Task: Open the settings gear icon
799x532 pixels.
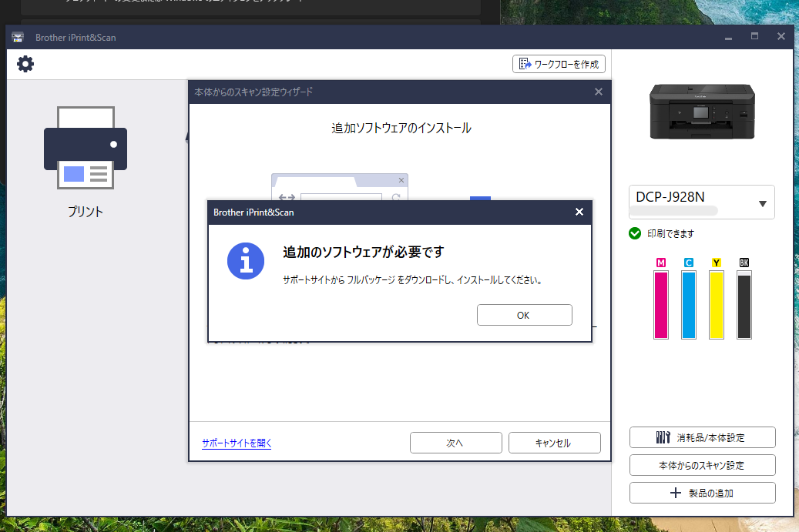Action: pos(25,64)
